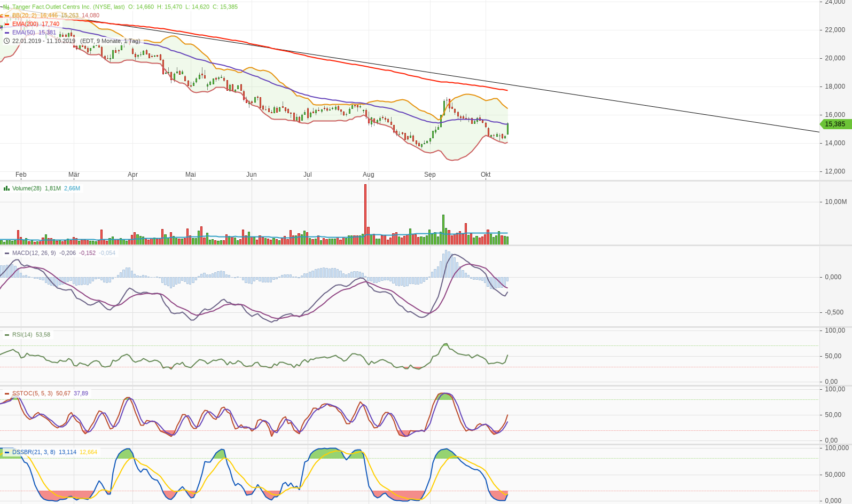The width and height of the screenshot is (852, 504).
Task: Click the candlestick icon beside Tanger Fact.Outlet title
Action: [x=6, y=7]
